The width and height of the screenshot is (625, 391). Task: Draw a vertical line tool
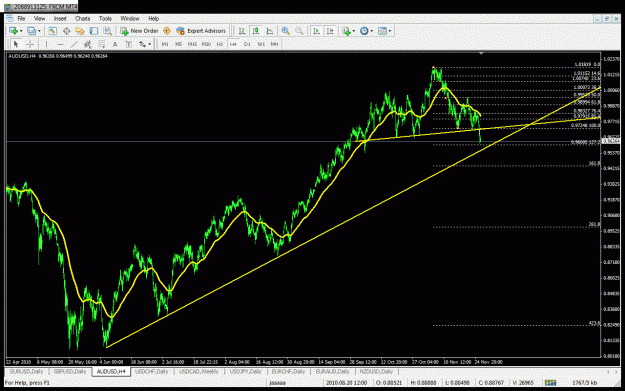[x=46, y=44]
